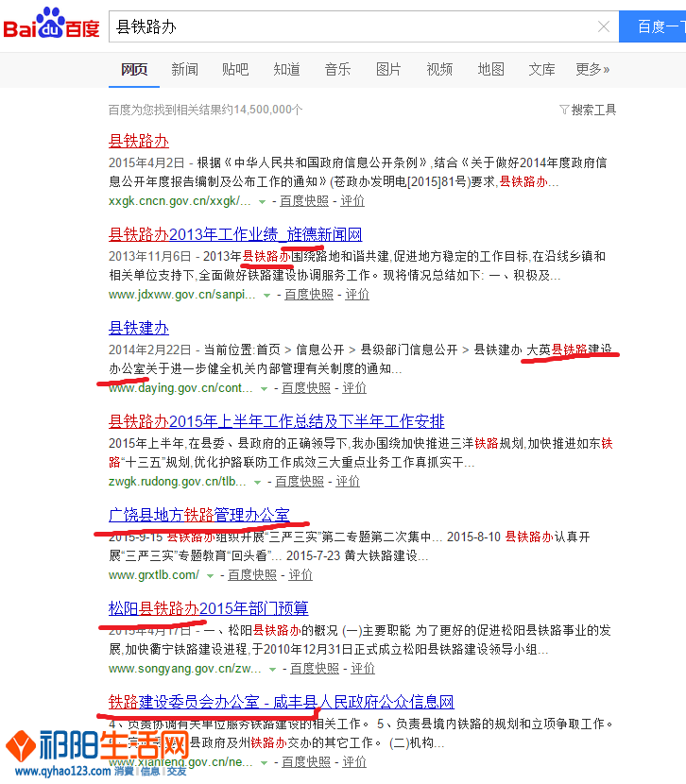Click 评价 for www.grxtlb.com result
The width and height of the screenshot is (686, 784).
point(300,575)
